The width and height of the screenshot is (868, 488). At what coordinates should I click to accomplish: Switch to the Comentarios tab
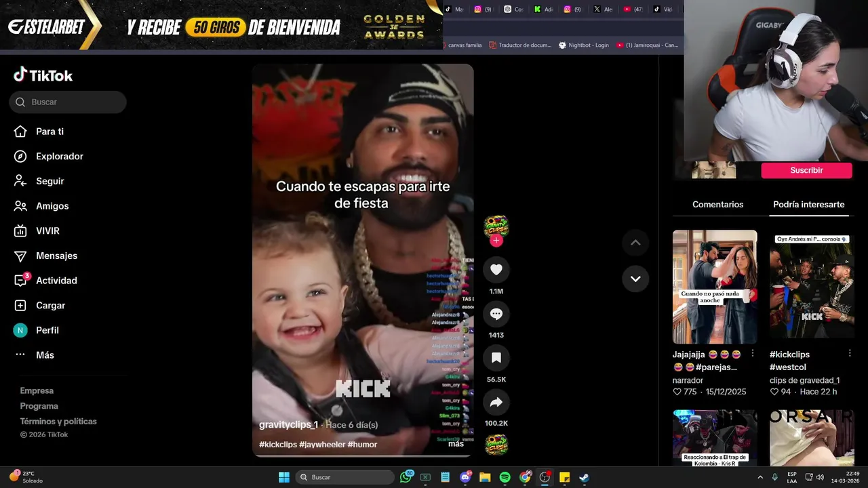click(x=717, y=204)
